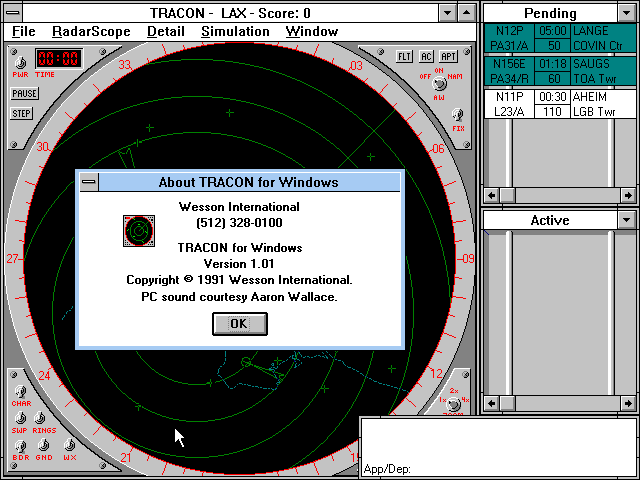
Task: Open the Pending window dropdown arrow
Action: pyautogui.click(x=627, y=13)
